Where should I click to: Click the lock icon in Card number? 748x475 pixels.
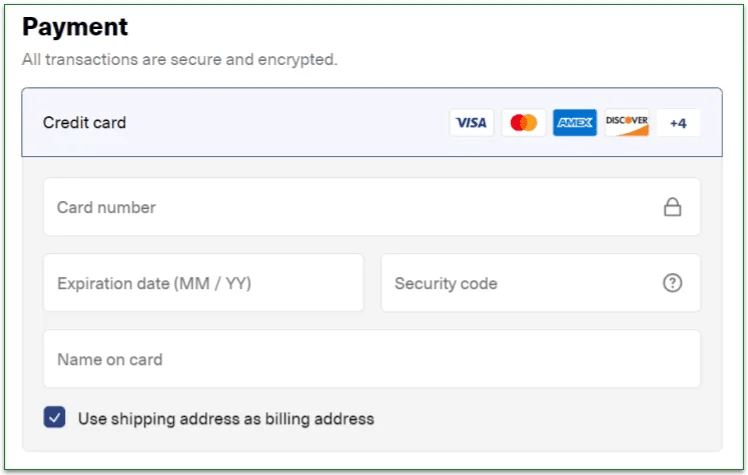673,207
